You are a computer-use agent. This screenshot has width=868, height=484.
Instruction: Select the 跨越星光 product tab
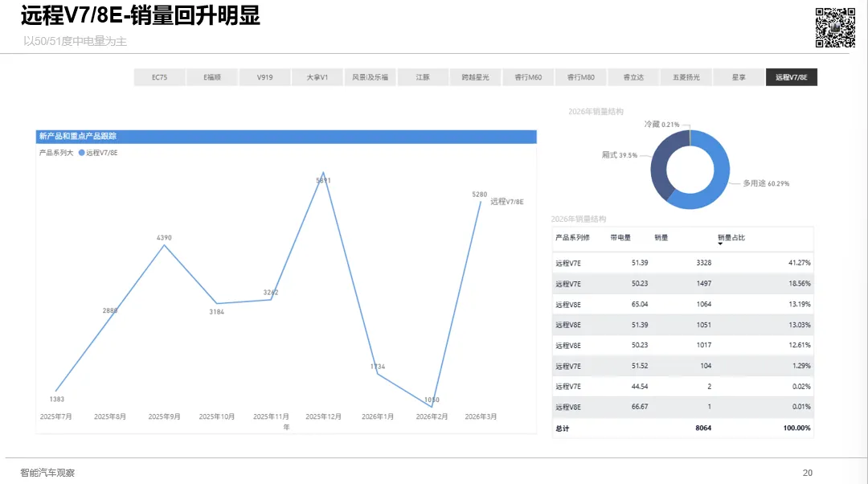tap(476, 76)
